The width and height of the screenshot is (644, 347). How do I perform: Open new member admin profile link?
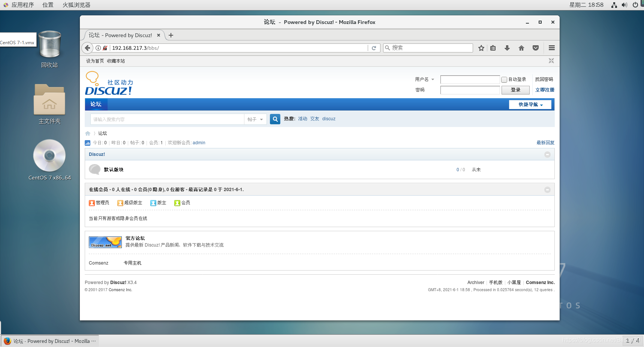(x=199, y=143)
